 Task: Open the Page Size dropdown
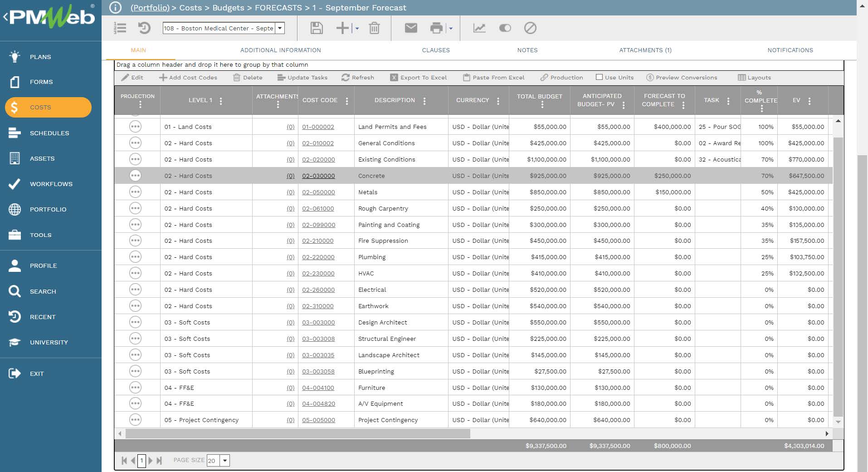click(x=225, y=461)
